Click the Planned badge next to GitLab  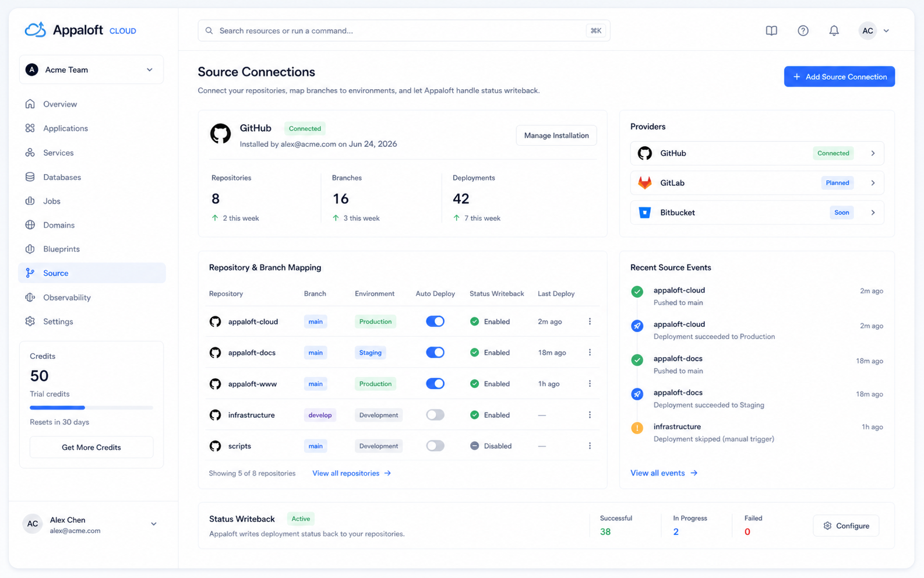(x=837, y=183)
